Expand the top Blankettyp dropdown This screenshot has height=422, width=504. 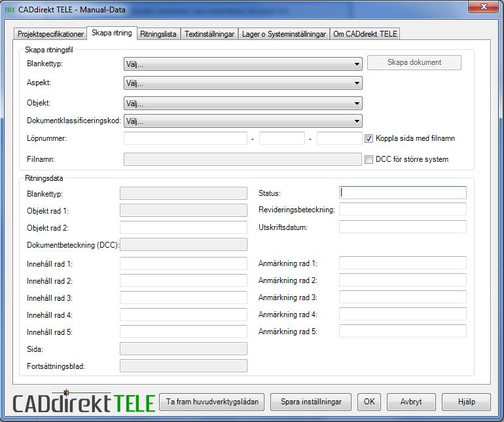243,64
